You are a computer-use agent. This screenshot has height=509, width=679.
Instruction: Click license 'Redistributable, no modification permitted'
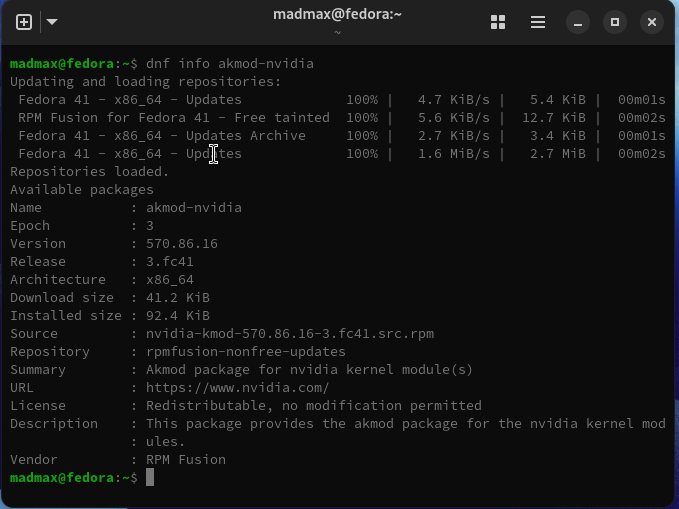314,405
